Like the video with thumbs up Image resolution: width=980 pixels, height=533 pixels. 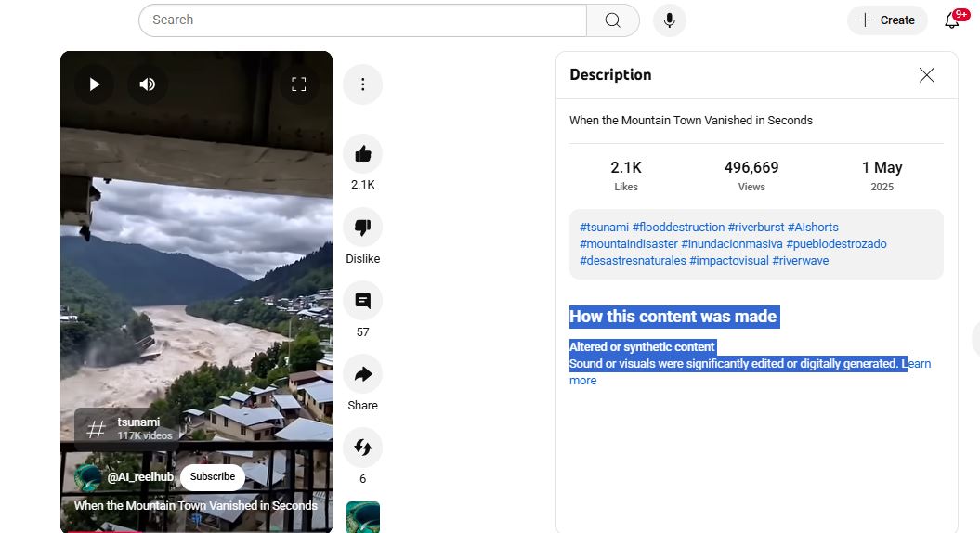point(362,154)
